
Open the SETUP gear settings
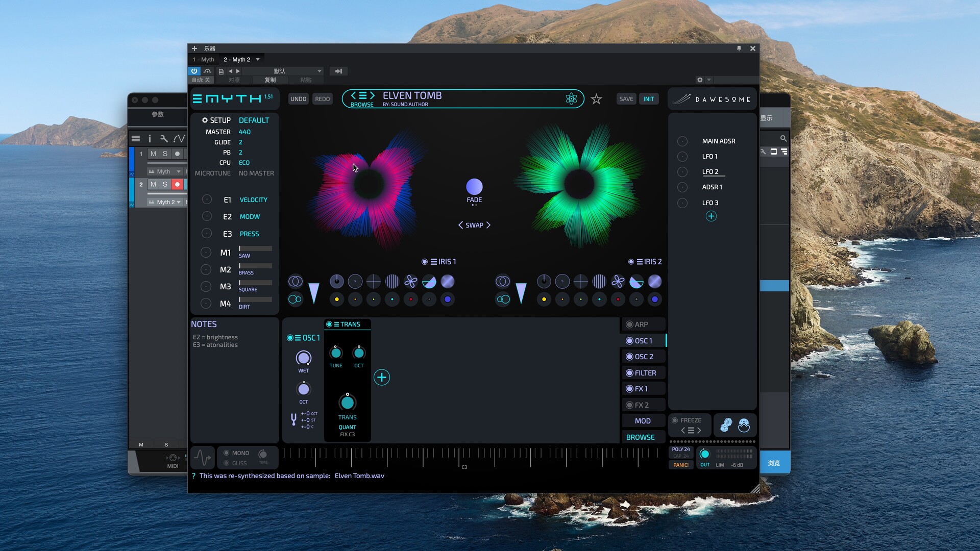205,120
